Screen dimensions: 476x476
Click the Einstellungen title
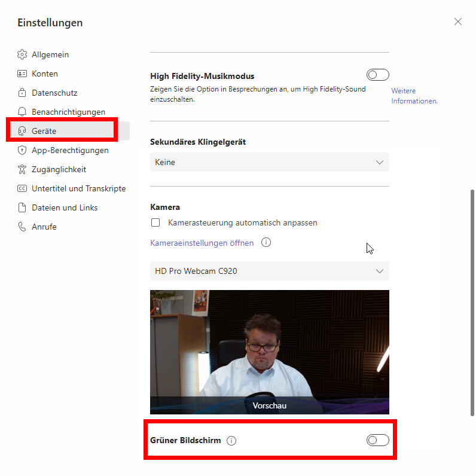[50, 23]
